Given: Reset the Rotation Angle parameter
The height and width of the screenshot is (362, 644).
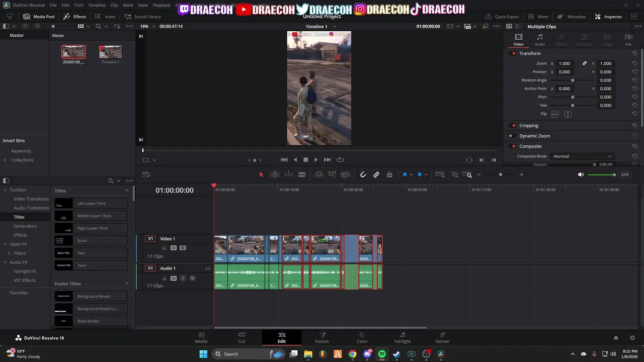Looking at the screenshot, I should click(635, 80).
